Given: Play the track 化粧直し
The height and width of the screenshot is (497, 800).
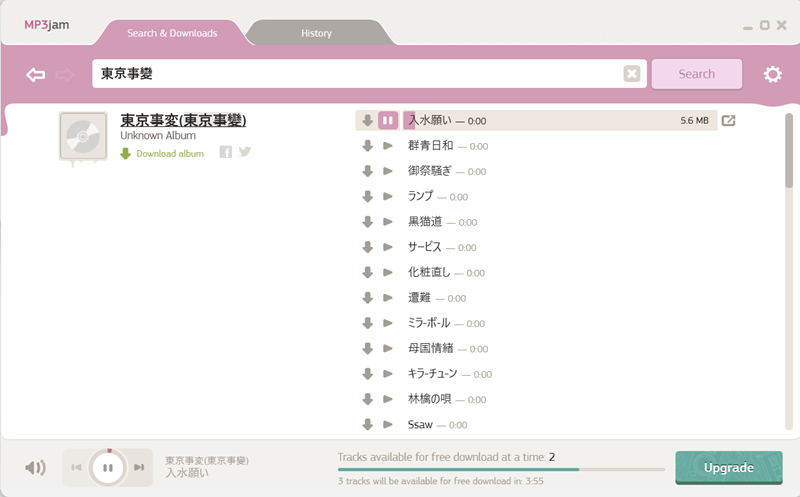Looking at the screenshot, I should tap(388, 272).
